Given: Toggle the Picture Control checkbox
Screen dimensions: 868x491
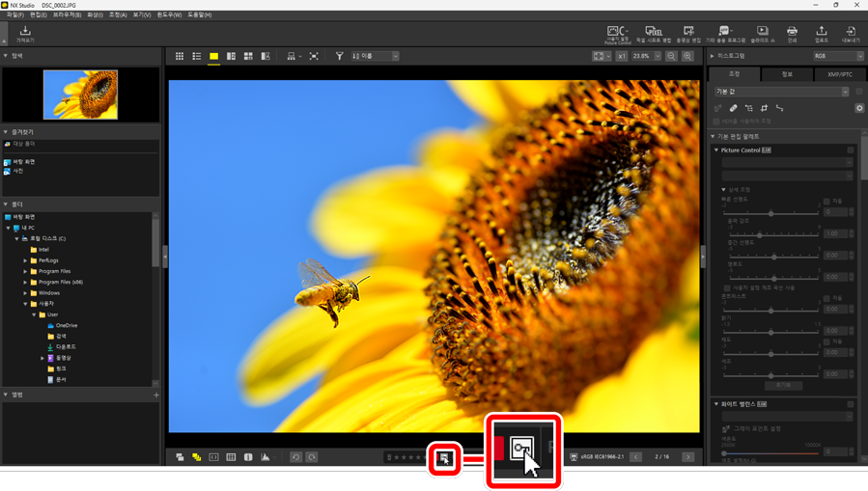Looking at the screenshot, I should [851, 150].
